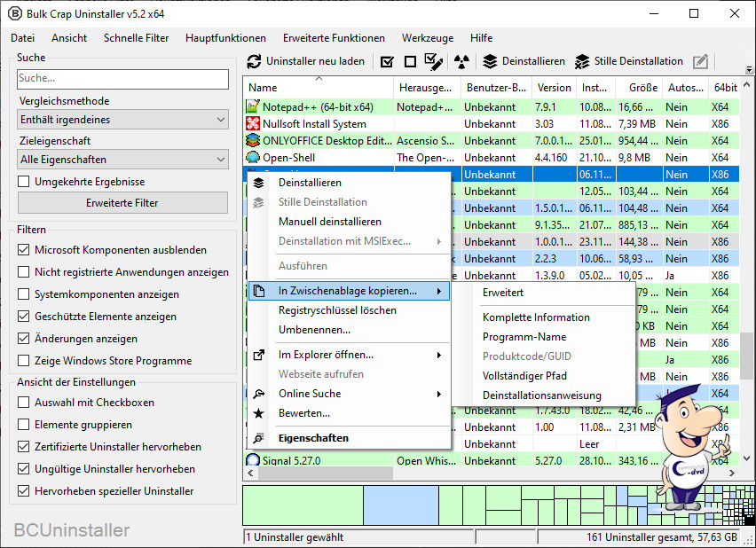Click Deinstallieren in the toolbar

tap(524, 62)
